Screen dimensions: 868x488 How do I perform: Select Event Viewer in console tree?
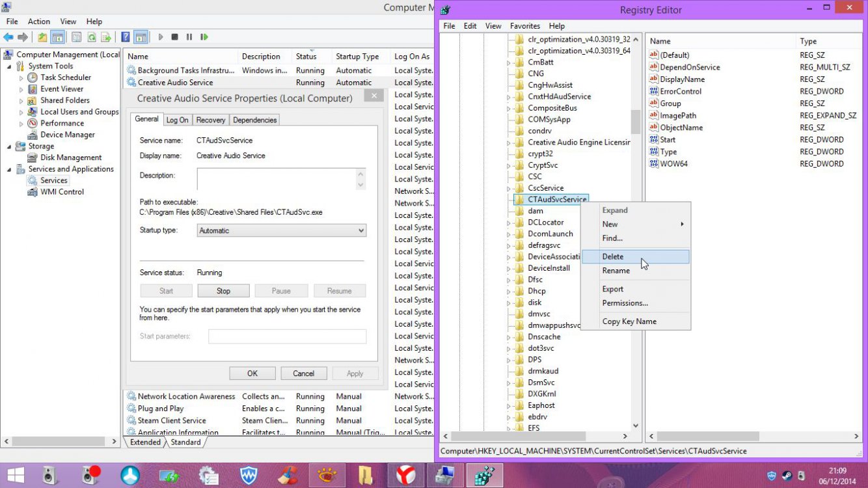coord(62,88)
